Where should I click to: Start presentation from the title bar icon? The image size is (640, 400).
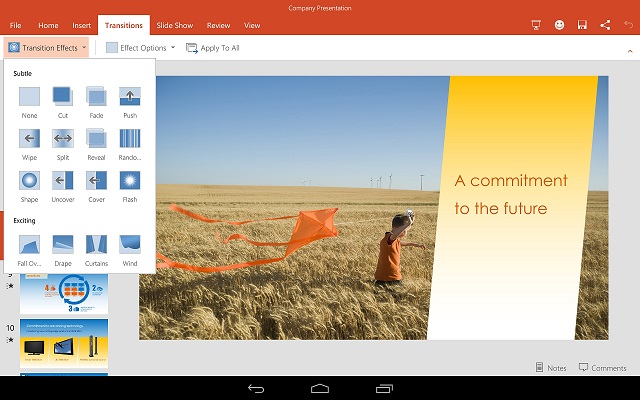536,24
